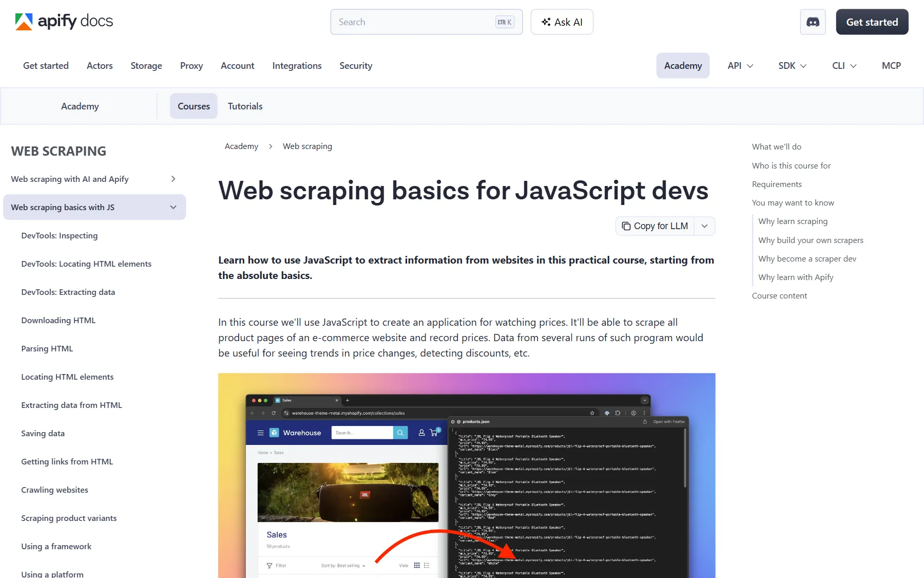Open the Actors navigation item
The height and width of the screenshot is (578, 924).
pos(100,66)
